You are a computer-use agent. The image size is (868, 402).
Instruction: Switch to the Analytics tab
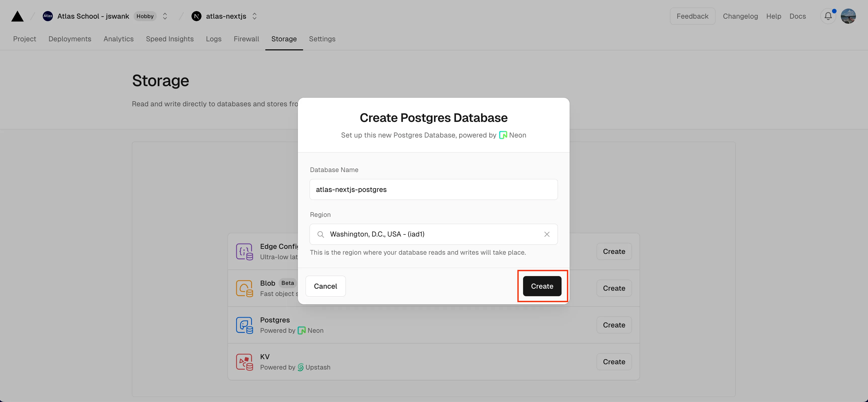(x=119, y=39)
